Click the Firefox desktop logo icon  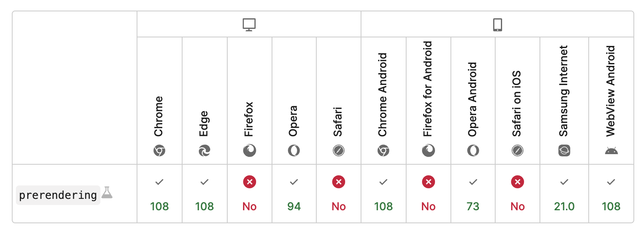point(249,151)
